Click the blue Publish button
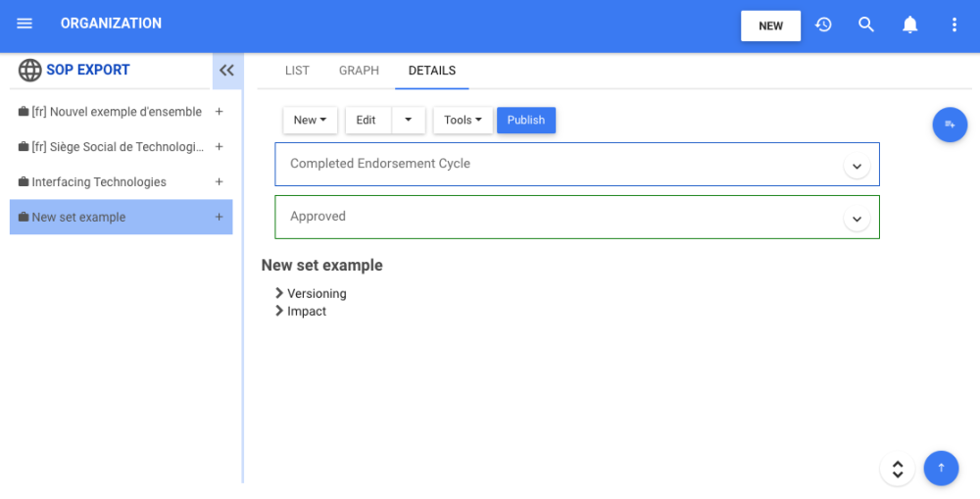The height and width of the screenshot is (499, 980). (526, 121)
